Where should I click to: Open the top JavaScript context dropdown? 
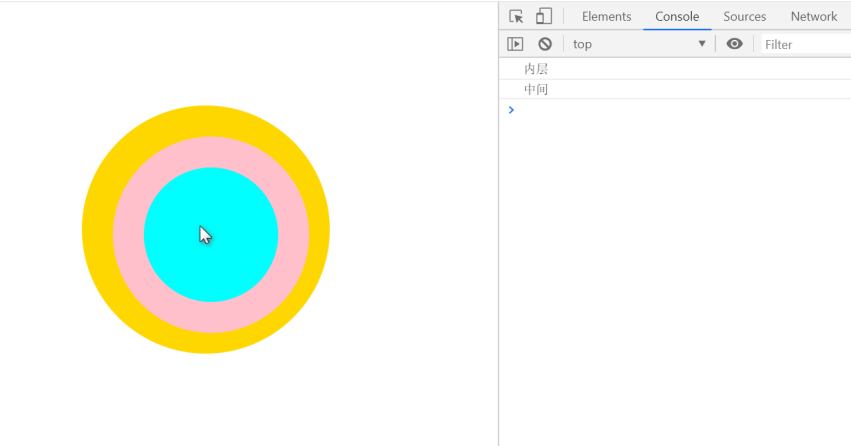pos(639,44)
